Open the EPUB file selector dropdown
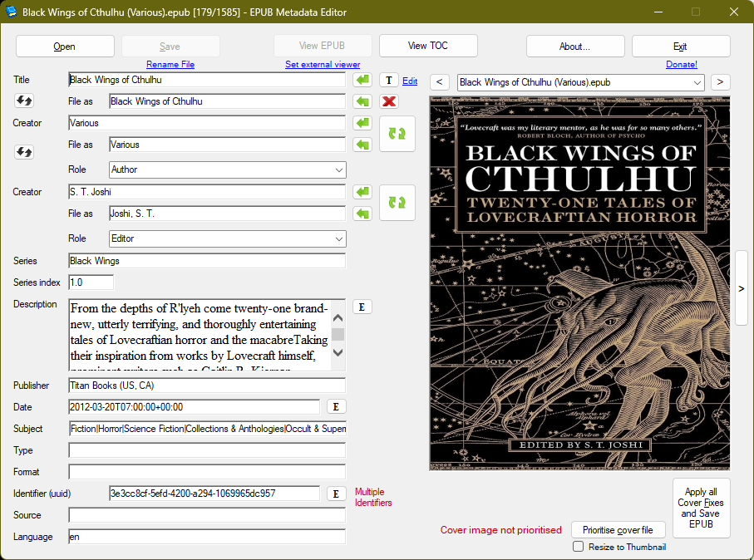 pos(581,82)
